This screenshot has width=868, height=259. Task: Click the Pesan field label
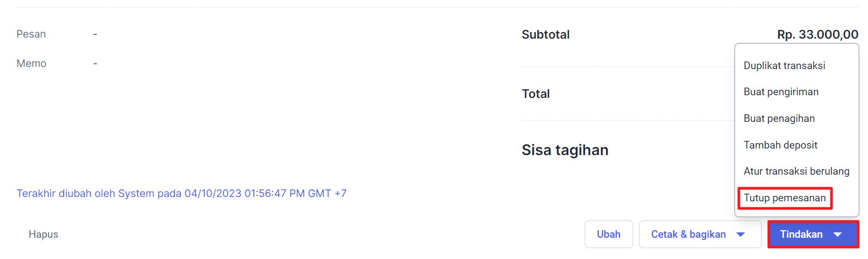[x=31, y=34]
